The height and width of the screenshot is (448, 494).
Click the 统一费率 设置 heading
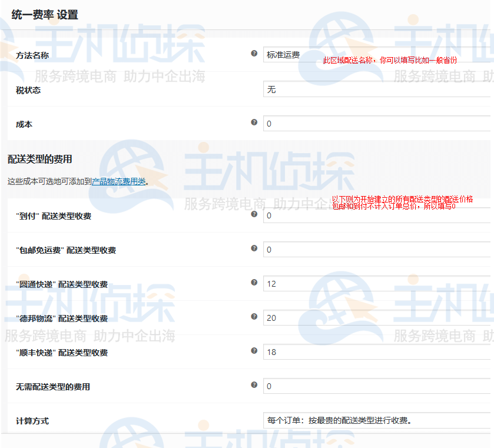pos(45,15)
